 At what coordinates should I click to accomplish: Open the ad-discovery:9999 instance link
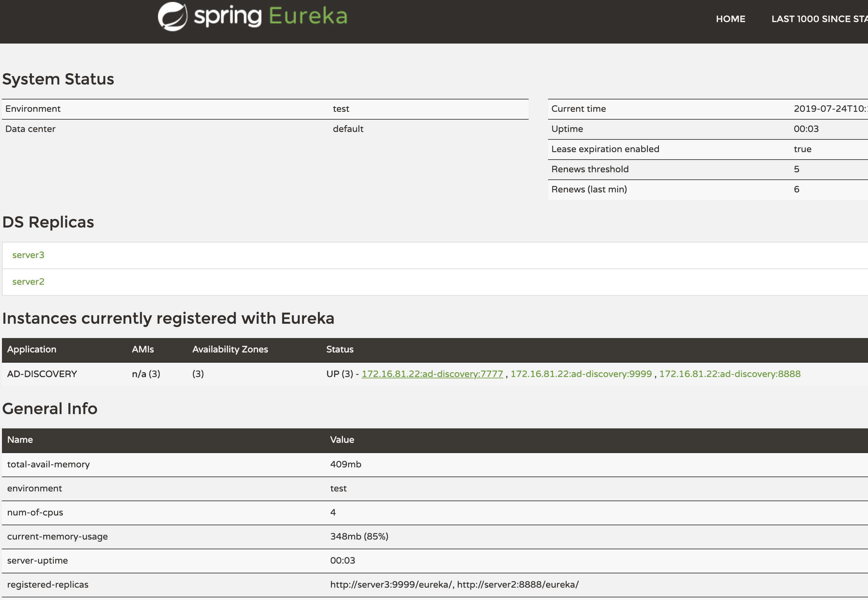point(581,374)
